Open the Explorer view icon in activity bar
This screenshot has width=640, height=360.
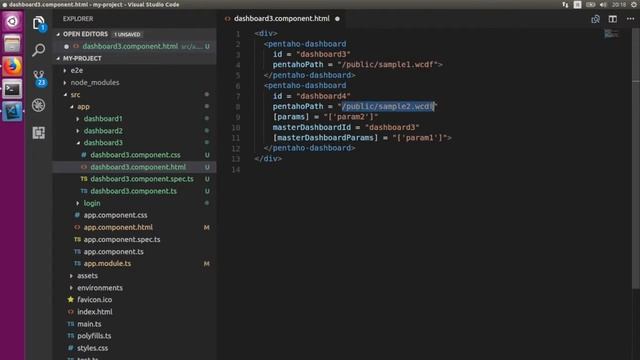(39, 23)
